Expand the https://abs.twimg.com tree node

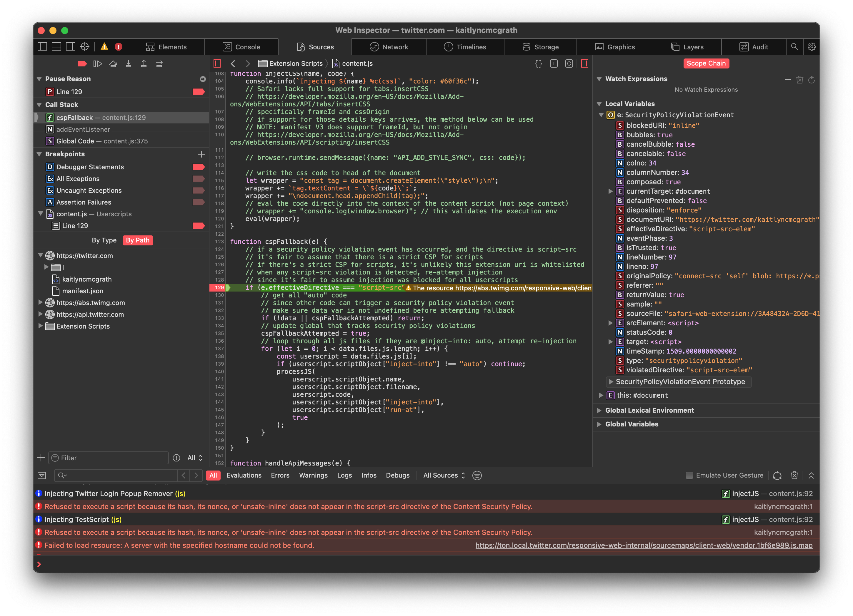(40, 302)
